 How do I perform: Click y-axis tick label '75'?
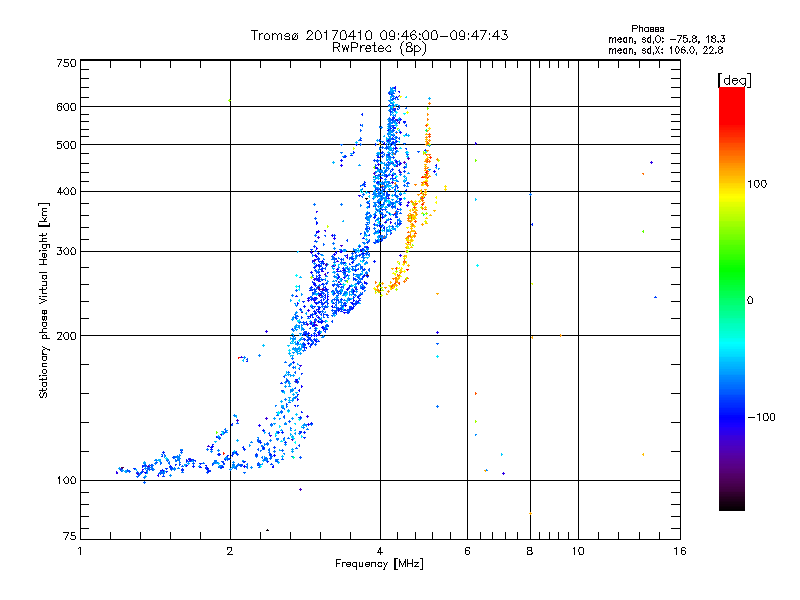click(x=69, y=536)
